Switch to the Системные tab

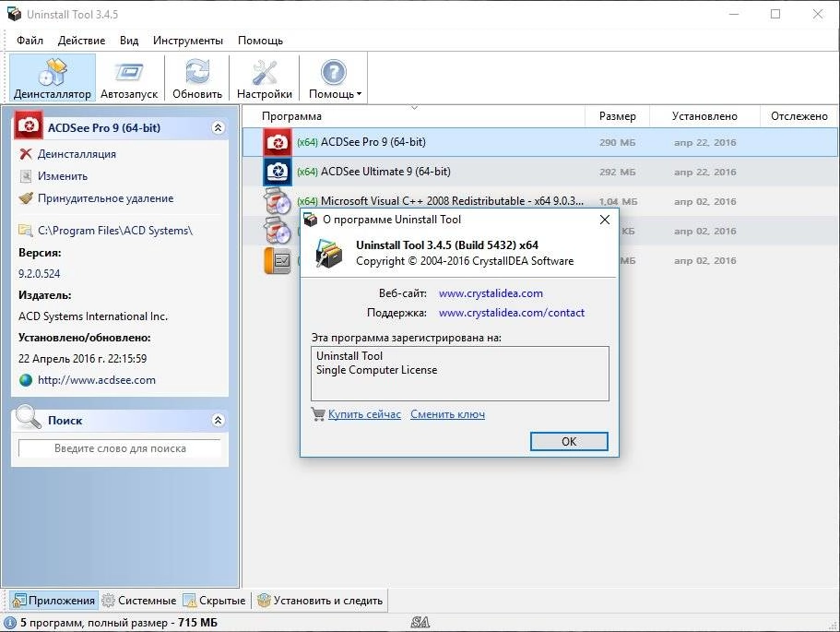click(138, 601)
